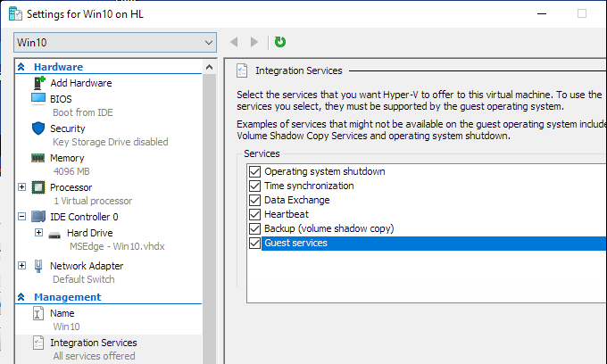Collapse the Management section chevron

point(21,297)
